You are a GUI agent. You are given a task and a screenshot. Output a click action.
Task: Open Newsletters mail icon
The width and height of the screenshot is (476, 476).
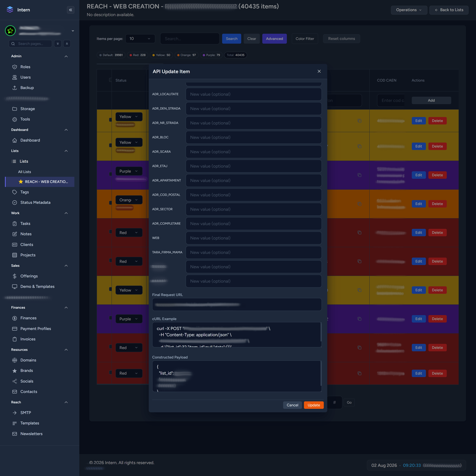click(x=15, y=434)
